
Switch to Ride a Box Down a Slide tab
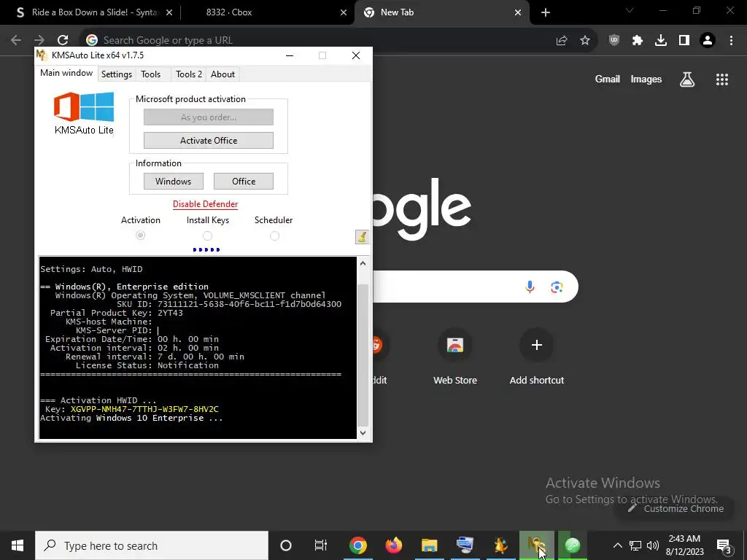[x=94, y=12]
